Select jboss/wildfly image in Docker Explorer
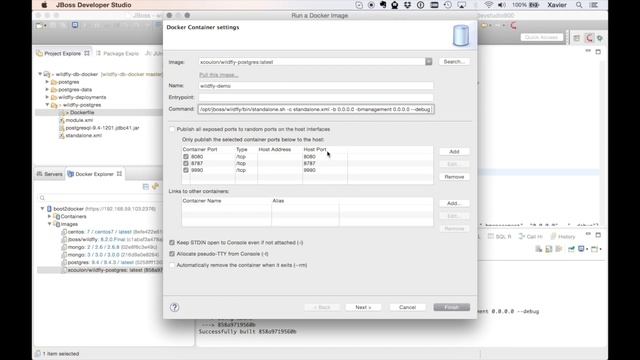 [x=111, y=240]
